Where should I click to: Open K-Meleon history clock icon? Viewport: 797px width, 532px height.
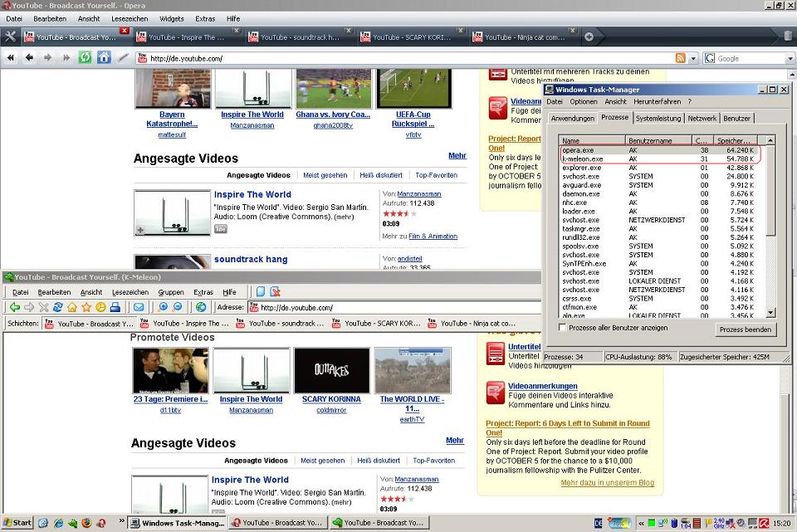(x=100, y=307)
